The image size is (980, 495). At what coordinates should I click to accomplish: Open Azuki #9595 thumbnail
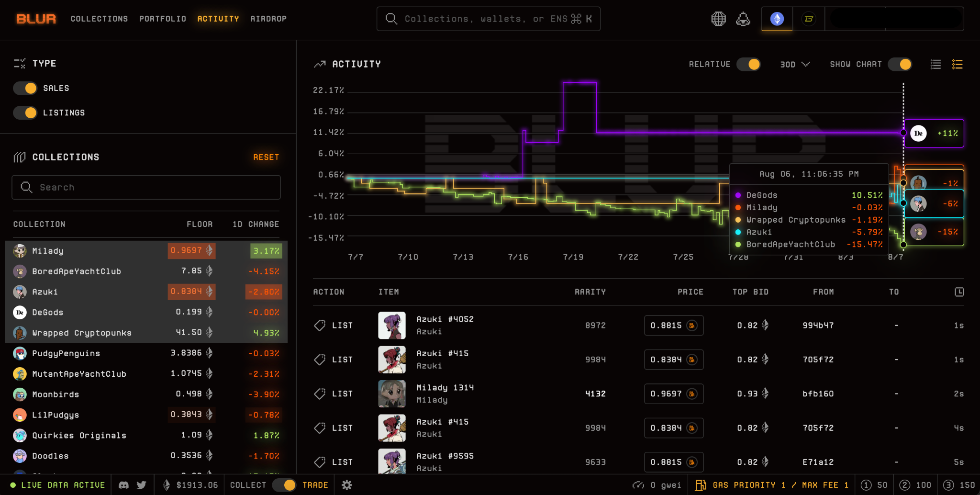(392, 461)
